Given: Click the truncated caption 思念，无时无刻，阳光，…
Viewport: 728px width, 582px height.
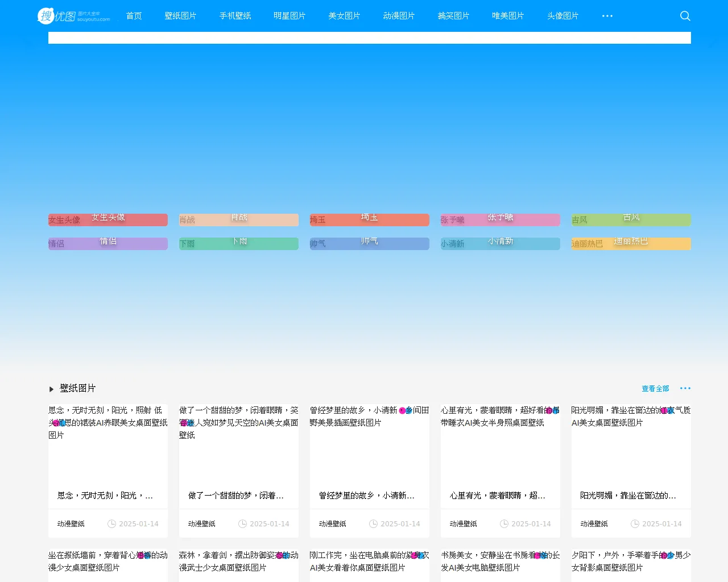Looking at the screenshot, I should [105, 496].
